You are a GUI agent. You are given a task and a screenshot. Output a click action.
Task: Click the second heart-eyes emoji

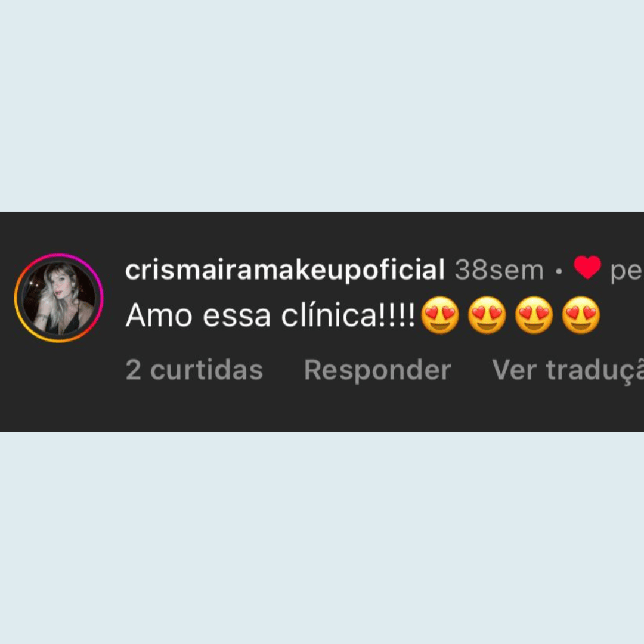tap(487, 315)
